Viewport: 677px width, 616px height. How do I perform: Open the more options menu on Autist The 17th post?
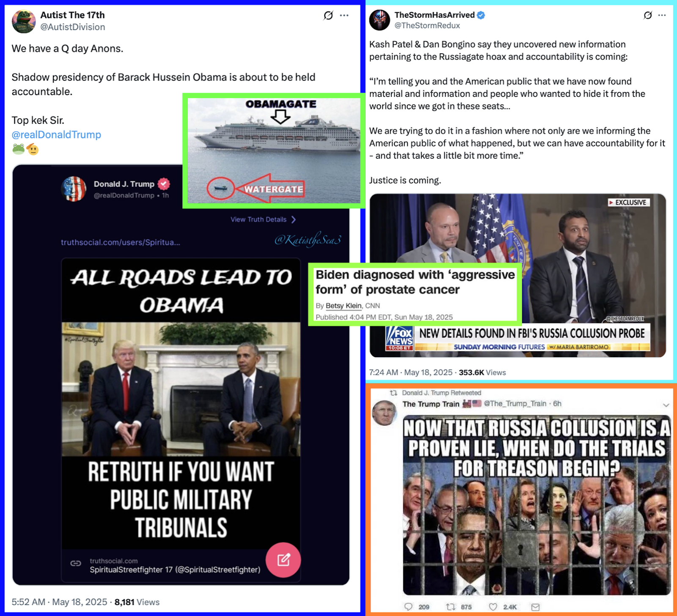click(x=344, y=16)
